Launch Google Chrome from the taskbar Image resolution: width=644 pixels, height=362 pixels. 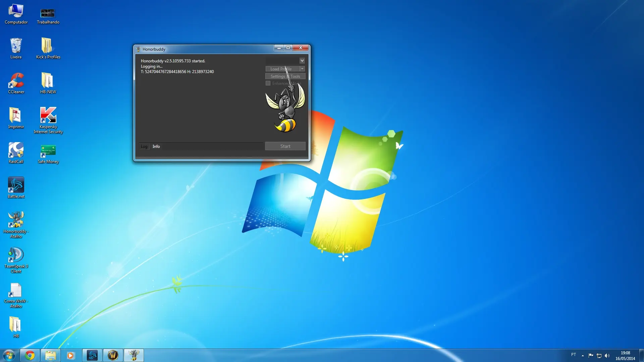click(30, 355)
